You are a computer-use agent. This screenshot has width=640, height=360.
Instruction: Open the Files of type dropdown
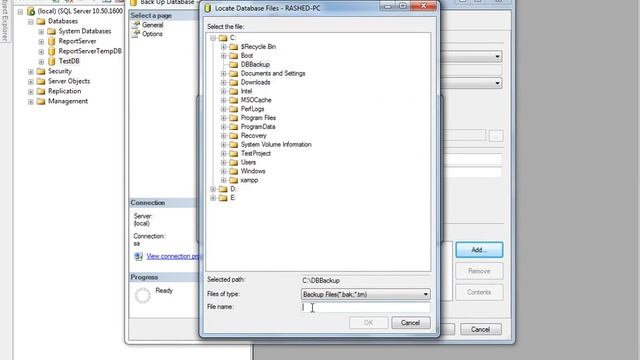tap(425, 294)
